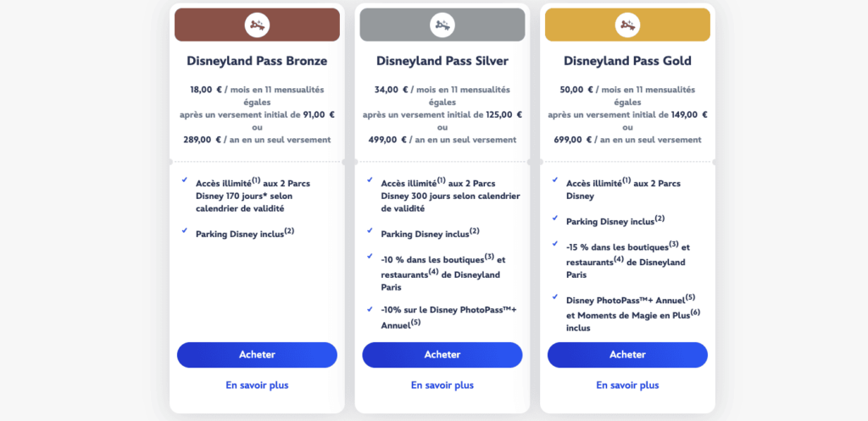Image resolution: width=868 pixels, height=421 pixels.
Task: Click checkmark beside Gold PhotoPass Annuel inclus
Action: (x=555, y=296)
